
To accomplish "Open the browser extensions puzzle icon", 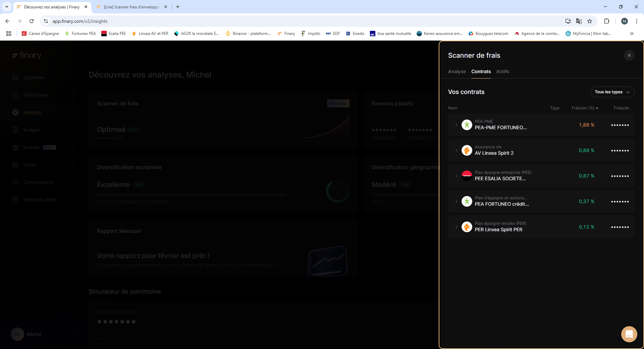I will pyautogui.click(x=606, y=21).
